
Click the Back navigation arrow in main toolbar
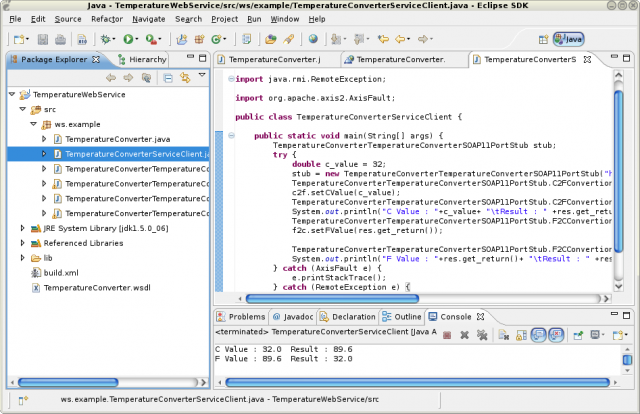(x=400, y=39)
